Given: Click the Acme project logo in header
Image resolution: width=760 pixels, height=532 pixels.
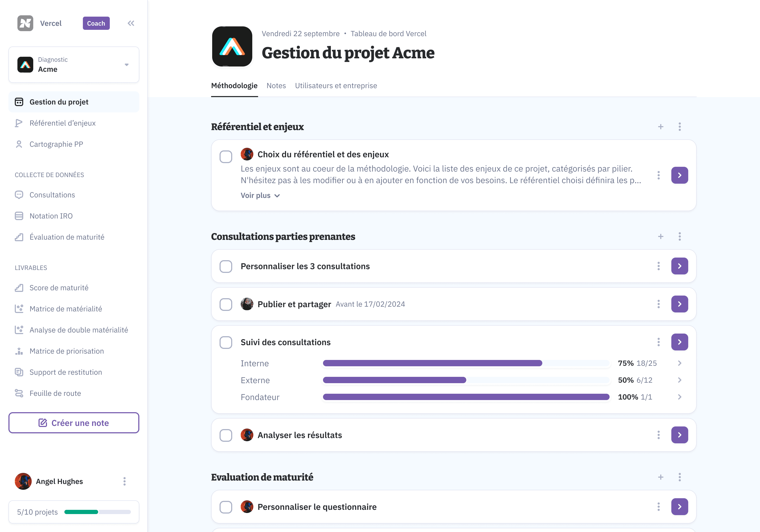Looking at the screenshot, I should [232, 46].
